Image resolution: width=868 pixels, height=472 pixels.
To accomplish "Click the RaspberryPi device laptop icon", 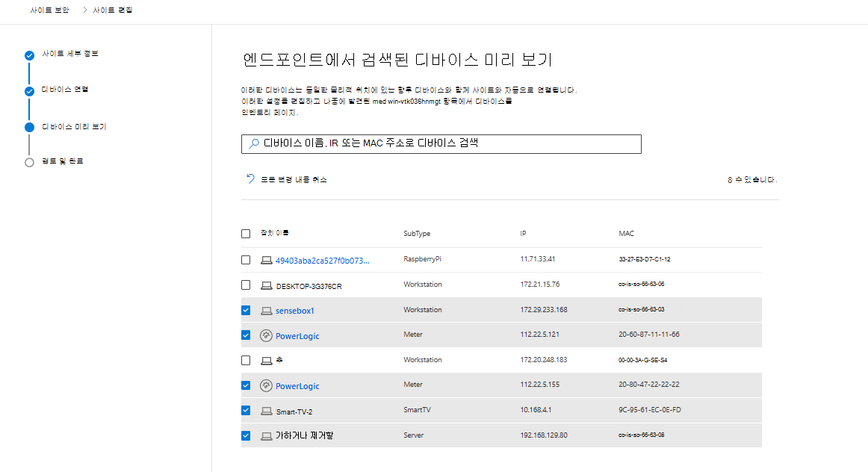I will click(266, 261).
